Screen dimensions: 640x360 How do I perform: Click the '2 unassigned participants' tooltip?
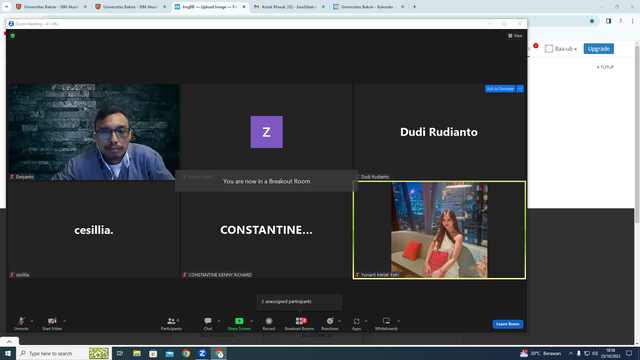click(299, 302)
